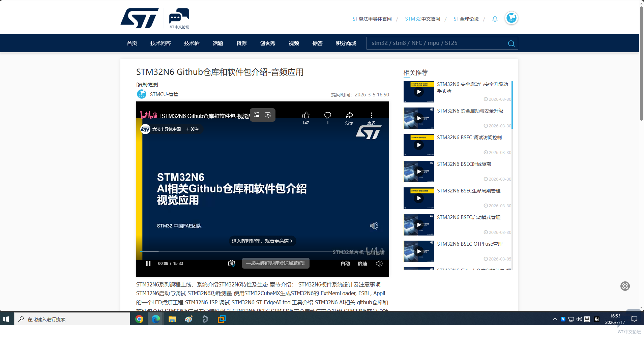The width and height of the screenshot is (644, 337).
Task: Open the ST意法半导体官网 link
Action: [372, 19]
